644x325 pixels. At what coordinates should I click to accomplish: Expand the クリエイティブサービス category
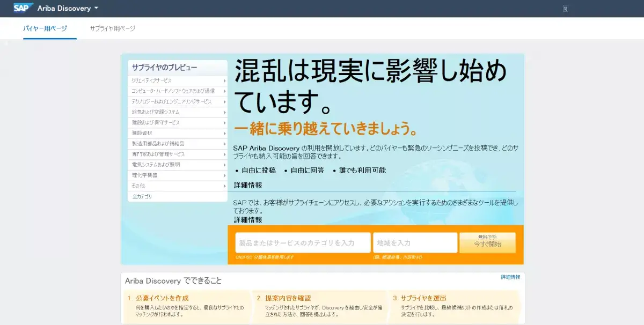[178, 80]
